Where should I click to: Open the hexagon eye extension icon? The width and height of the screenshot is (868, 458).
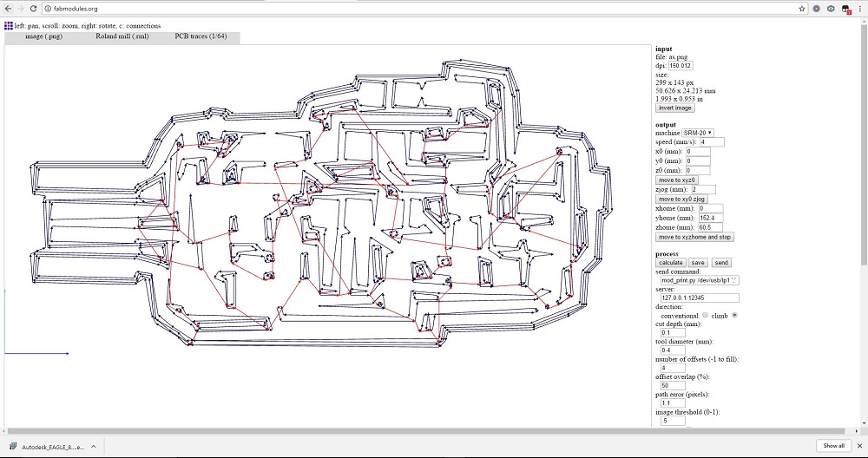pos(831,9)
